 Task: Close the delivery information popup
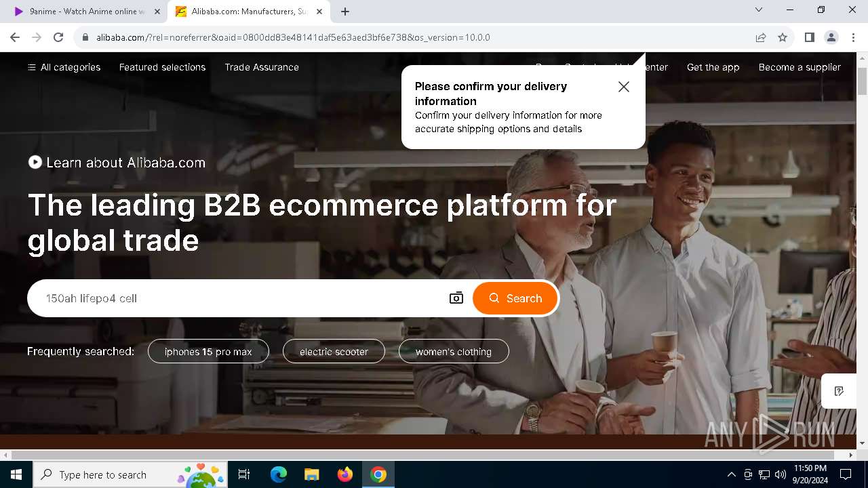(624, 87)
